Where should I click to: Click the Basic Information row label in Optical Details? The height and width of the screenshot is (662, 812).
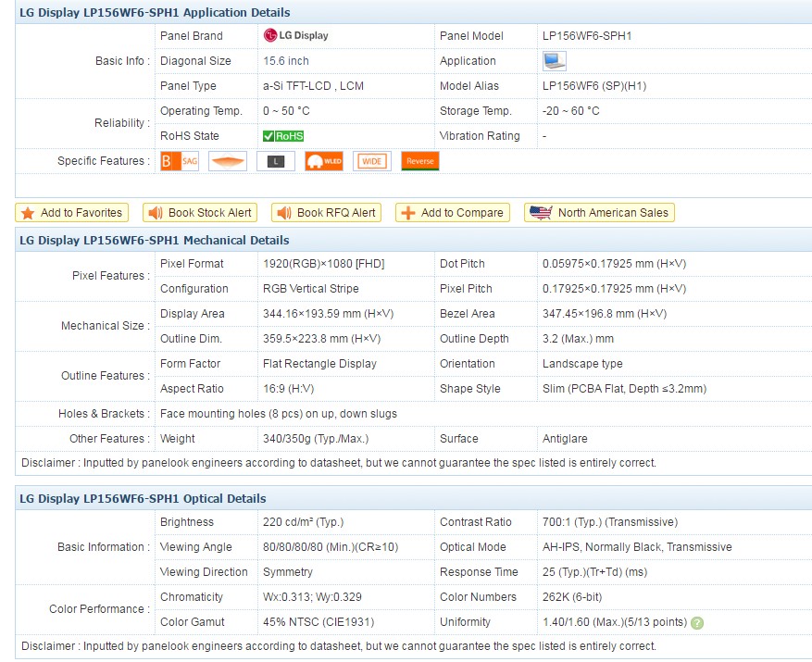tap(104, 547)
